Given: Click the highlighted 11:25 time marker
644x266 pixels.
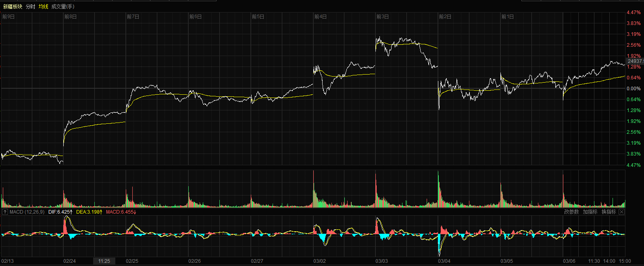Looking at the screenshot, I should coord(104,261).
